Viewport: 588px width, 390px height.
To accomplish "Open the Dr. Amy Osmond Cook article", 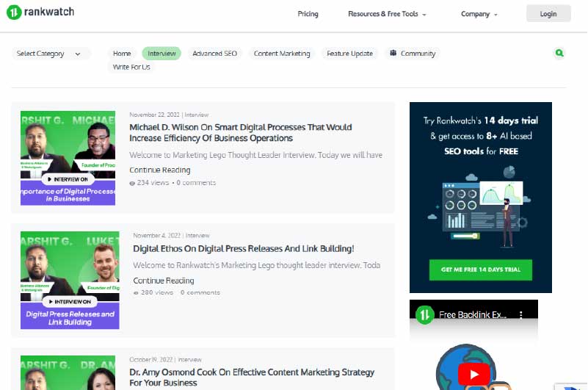I will 252,378.
